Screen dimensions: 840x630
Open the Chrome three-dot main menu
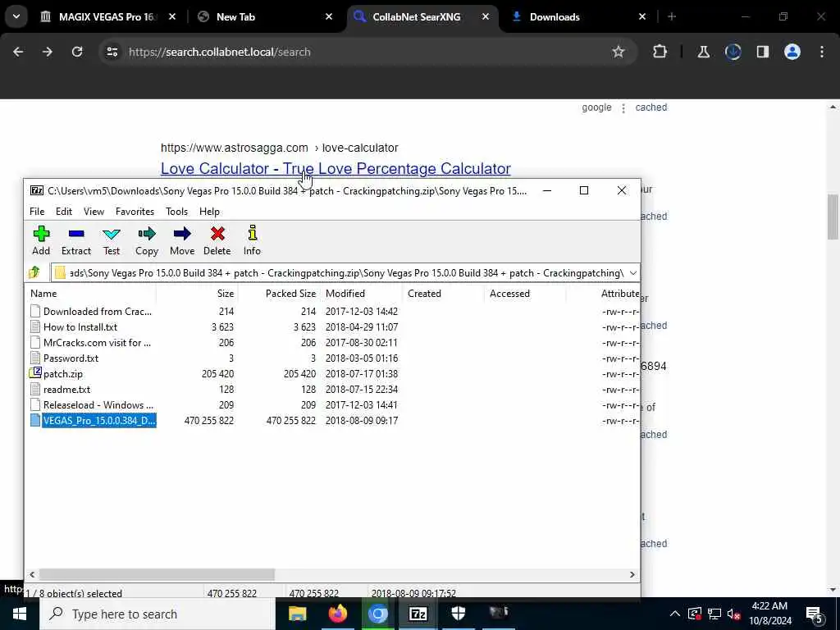point(822,52)
